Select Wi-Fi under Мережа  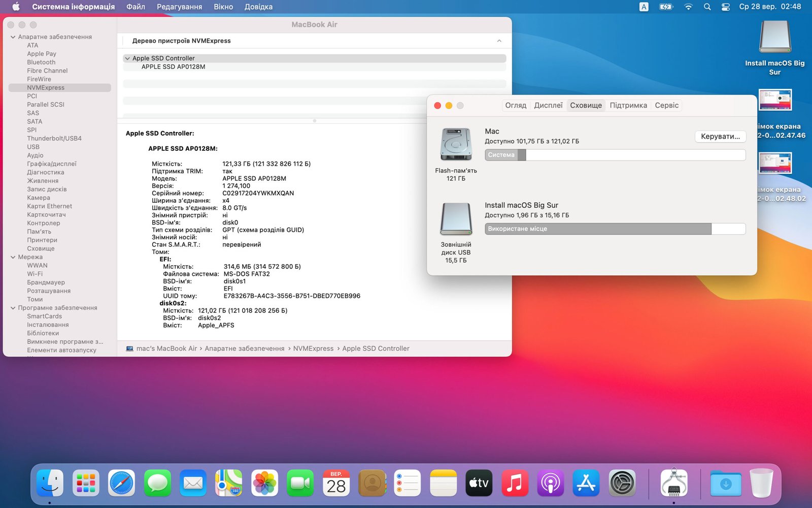tap(35, 274)
